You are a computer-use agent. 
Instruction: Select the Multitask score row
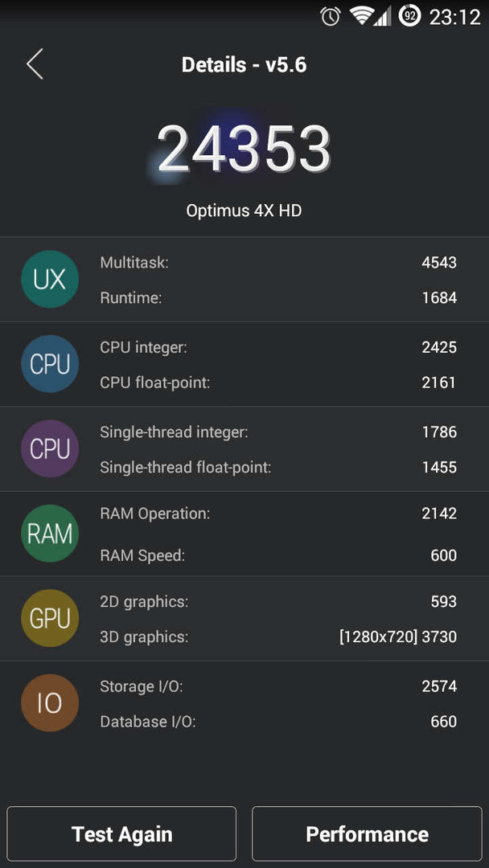278,262
